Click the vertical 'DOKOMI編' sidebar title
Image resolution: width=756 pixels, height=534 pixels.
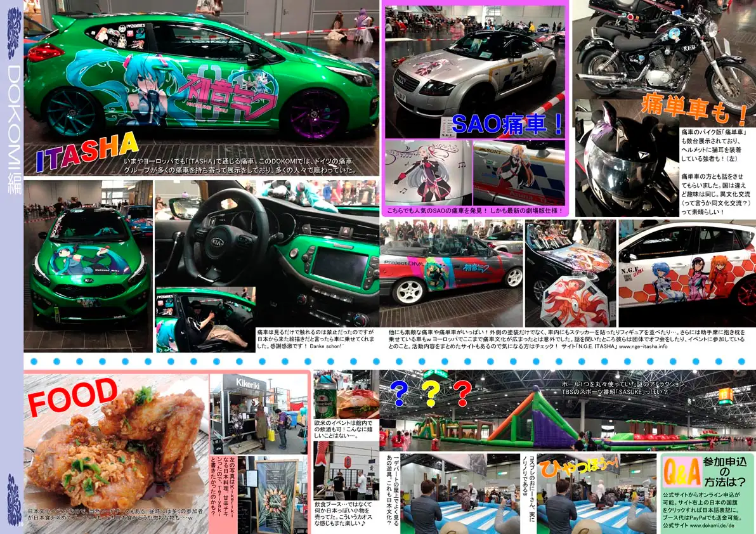point(15,130)
